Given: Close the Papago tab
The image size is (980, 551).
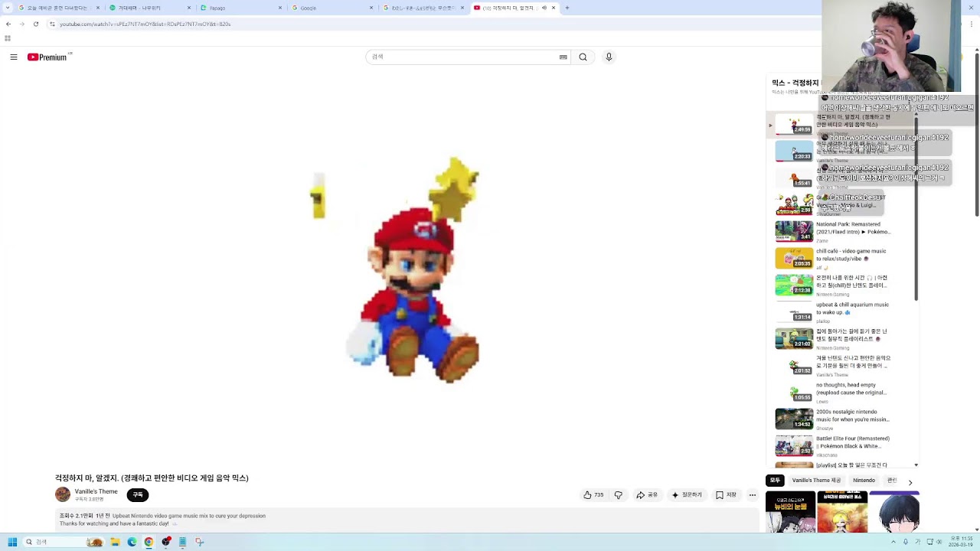Looking at the screenshot, I should pos(281,8).
